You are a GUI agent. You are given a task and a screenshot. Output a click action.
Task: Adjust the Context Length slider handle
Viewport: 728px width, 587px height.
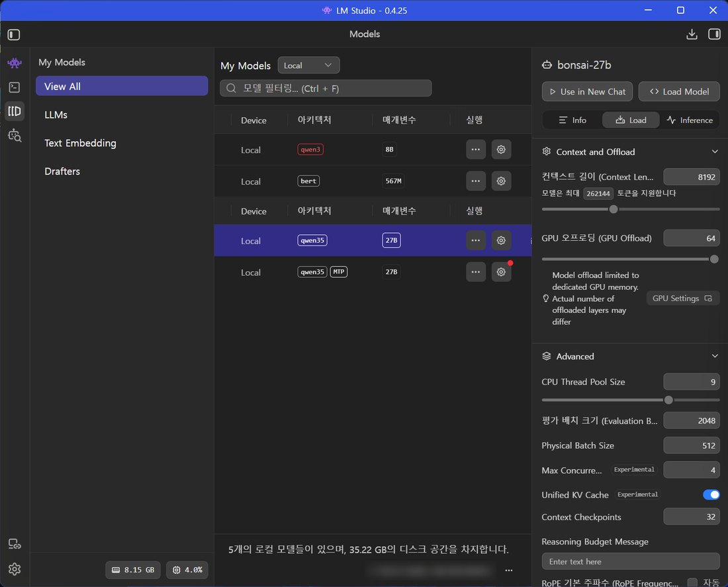coord(614,209)
